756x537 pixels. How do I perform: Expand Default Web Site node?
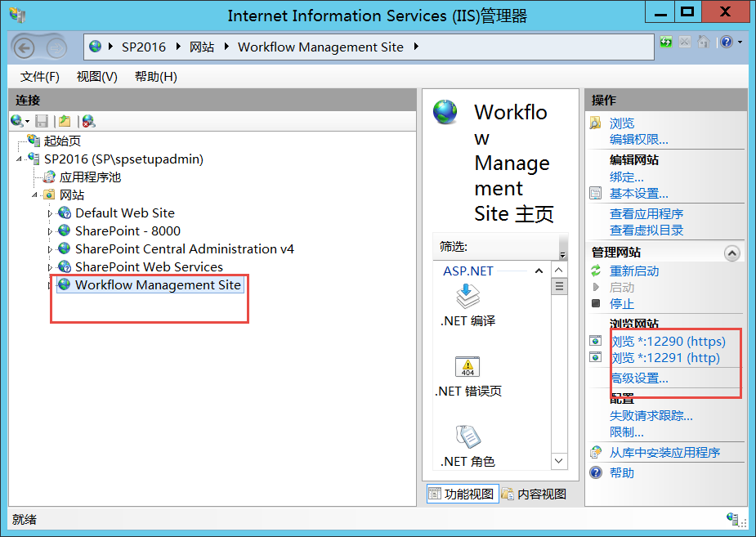point(50,213)
